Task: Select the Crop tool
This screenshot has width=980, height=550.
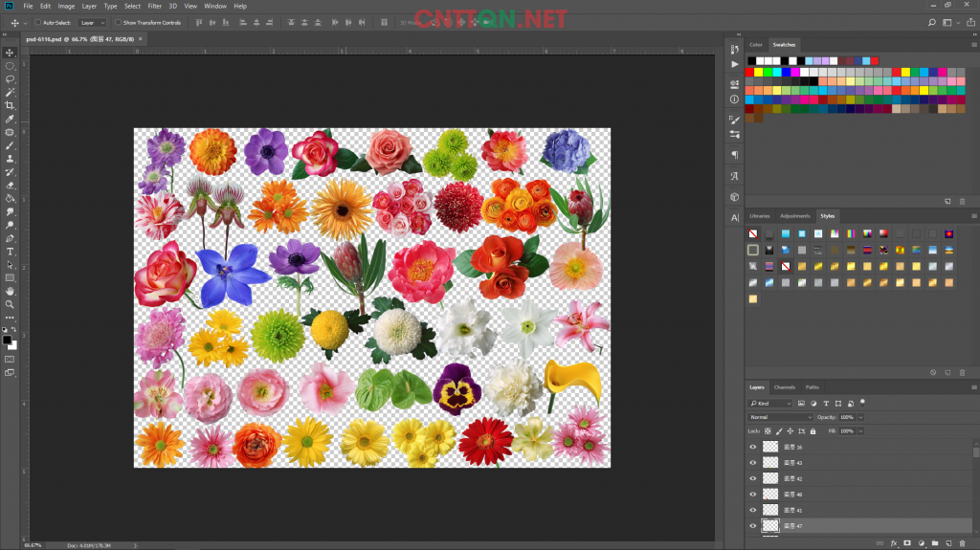Action: point(10,105)
